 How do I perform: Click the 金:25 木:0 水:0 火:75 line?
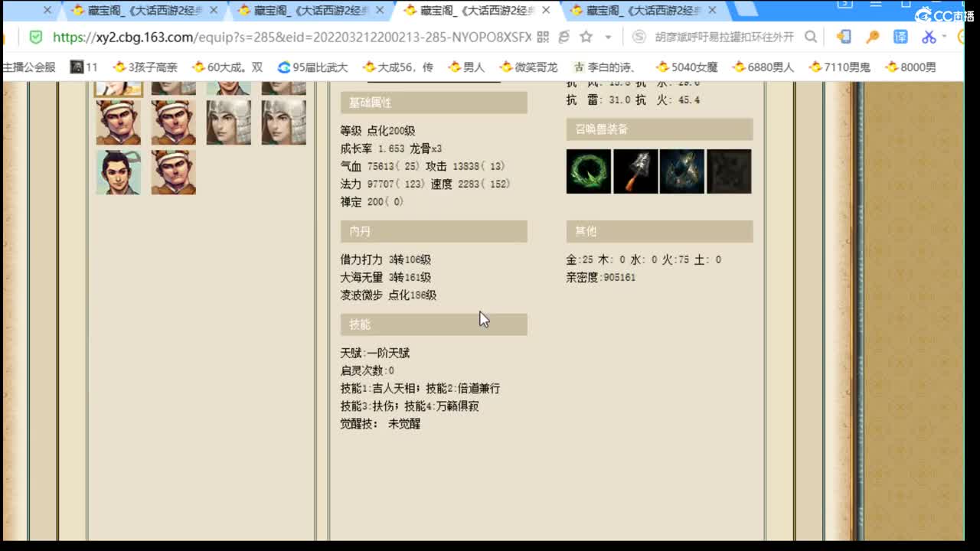click(644, 259)
